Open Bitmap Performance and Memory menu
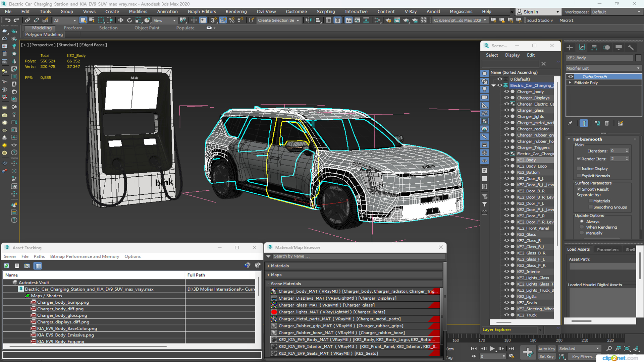 click(85, 256)
